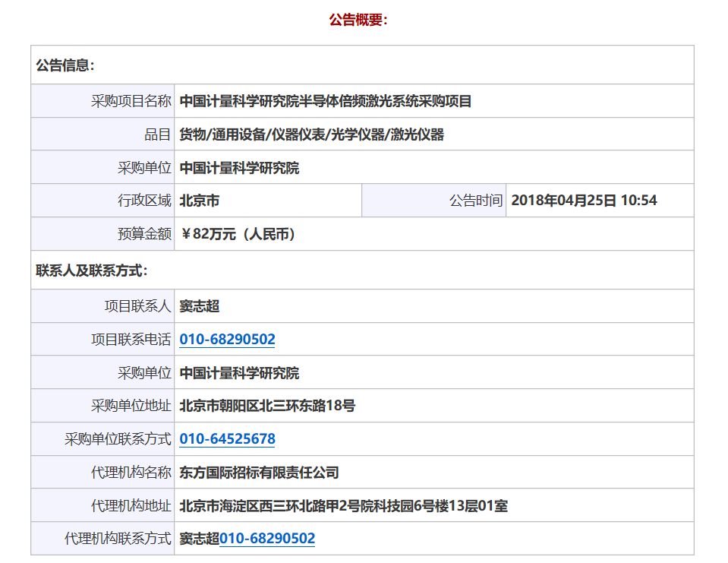Select agency name 东方国际招标有限责任公司

click(x=259, y=473)
